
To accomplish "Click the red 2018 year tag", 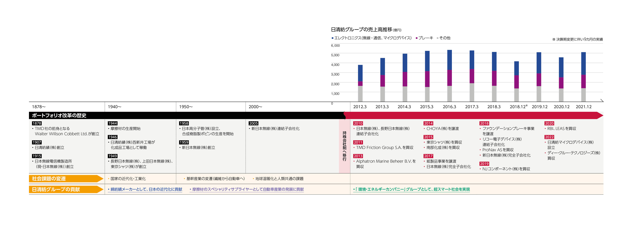I will point(484,123).
